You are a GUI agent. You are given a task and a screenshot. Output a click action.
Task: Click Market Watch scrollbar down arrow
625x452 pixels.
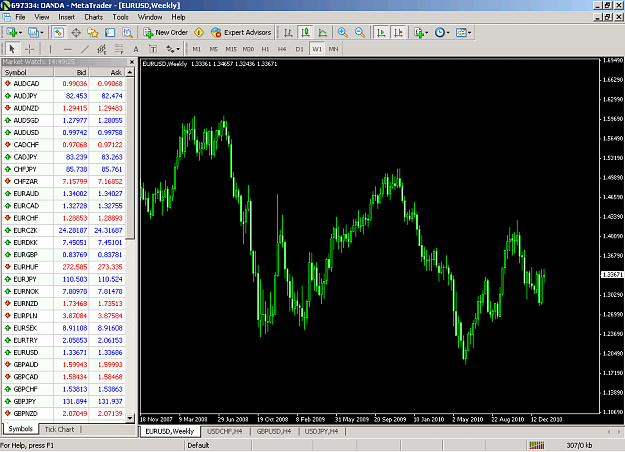point(130,418)
